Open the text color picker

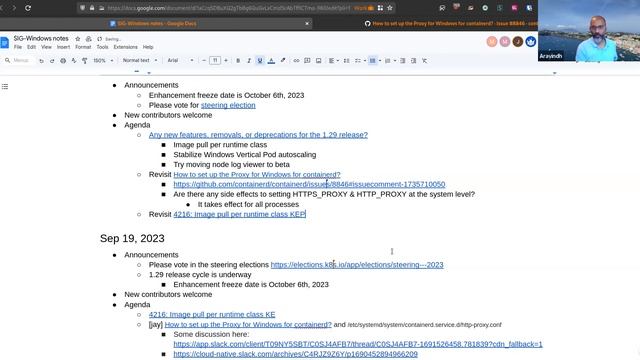tap(271, 60)
